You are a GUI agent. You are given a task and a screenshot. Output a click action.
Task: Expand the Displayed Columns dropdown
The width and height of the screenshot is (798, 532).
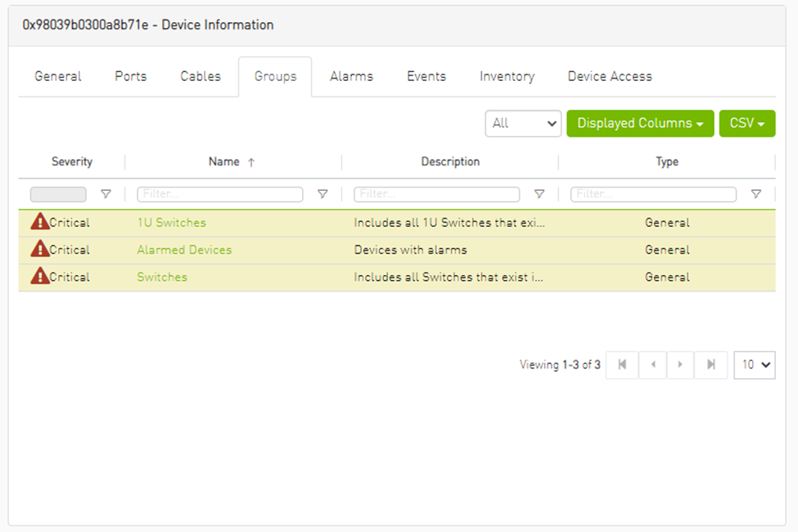640,124
